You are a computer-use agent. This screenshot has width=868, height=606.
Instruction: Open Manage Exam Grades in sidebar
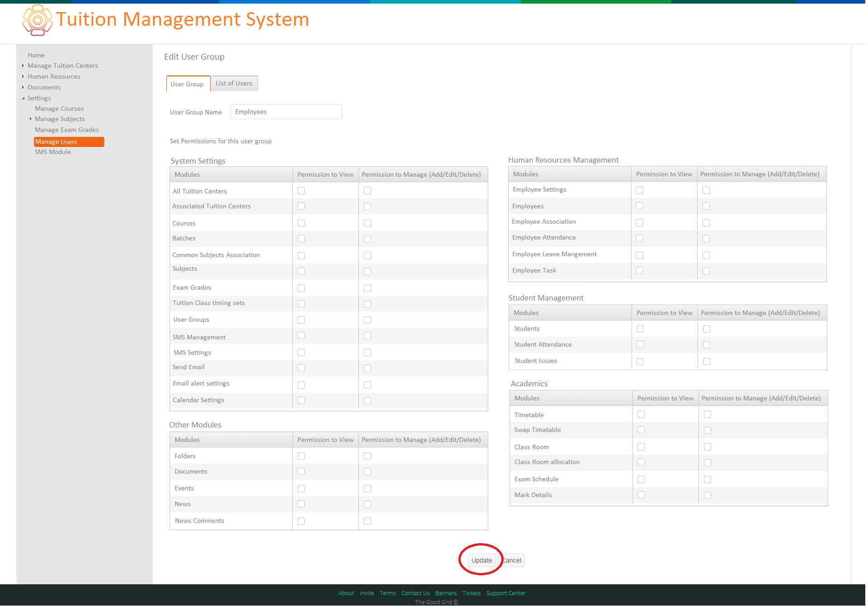point(67,130)
